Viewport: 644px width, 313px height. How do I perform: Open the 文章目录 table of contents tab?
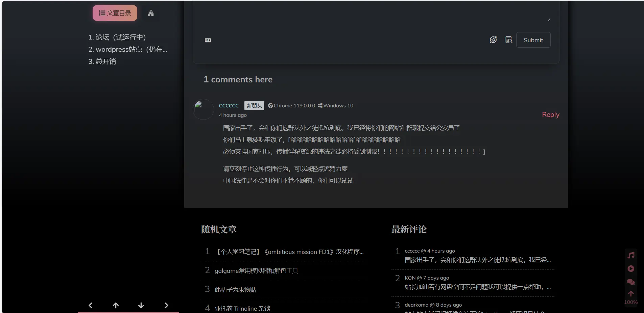(115, 13)
